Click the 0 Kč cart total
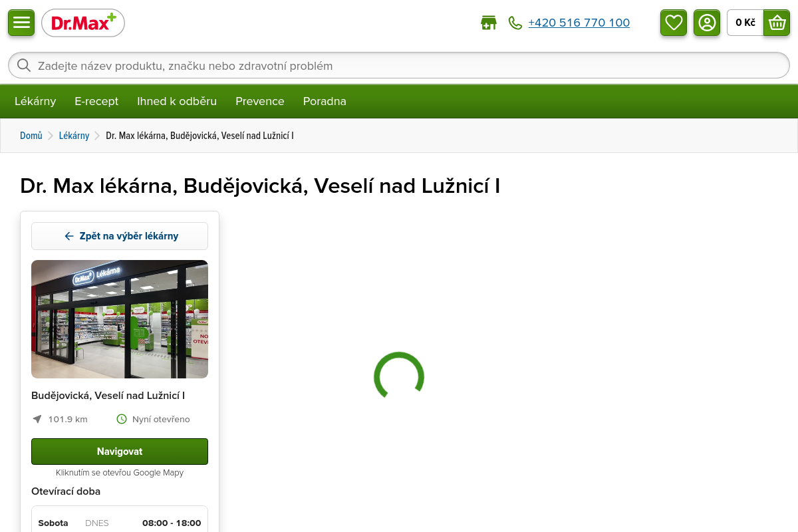798x532 pixels. 745,23
